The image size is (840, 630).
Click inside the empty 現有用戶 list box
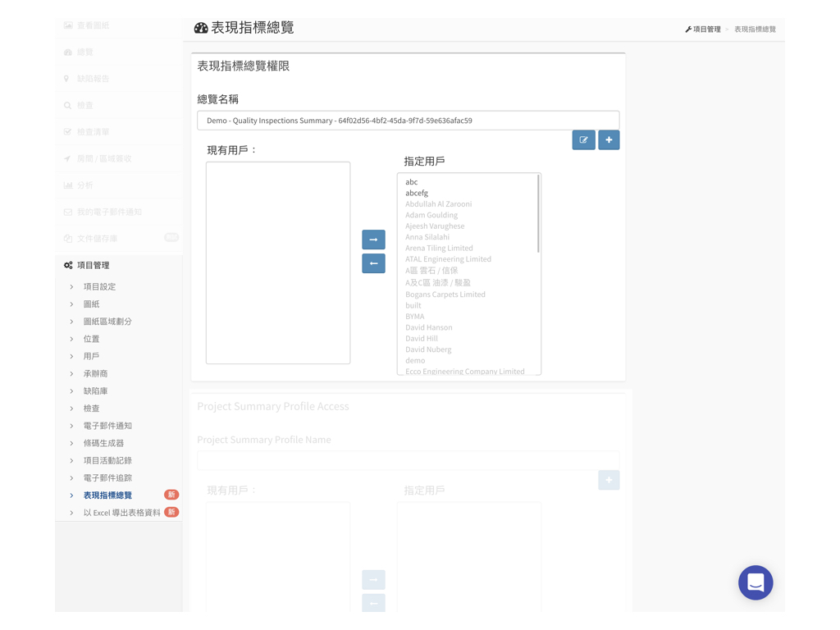click(278, 263)
